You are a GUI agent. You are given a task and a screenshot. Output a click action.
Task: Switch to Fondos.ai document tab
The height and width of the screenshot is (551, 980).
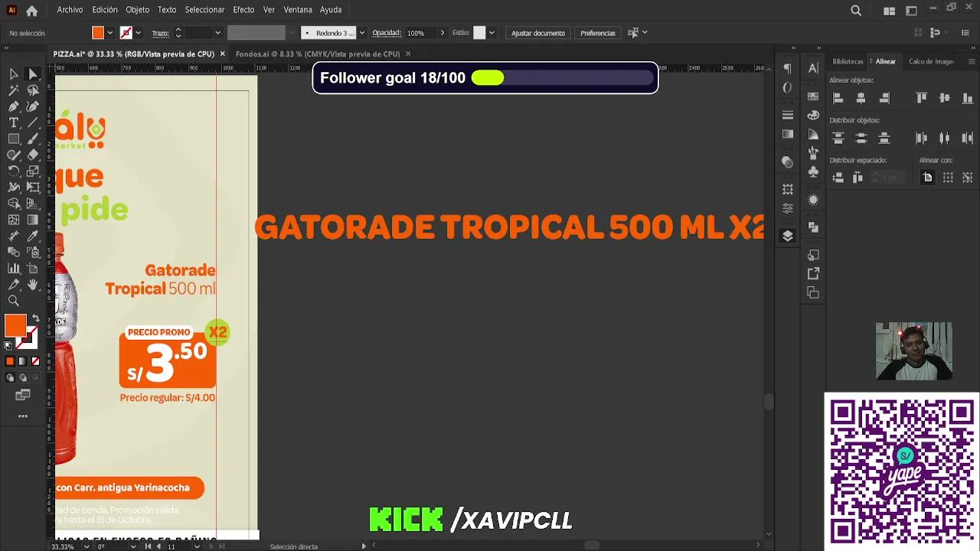[x=318, y=54]
